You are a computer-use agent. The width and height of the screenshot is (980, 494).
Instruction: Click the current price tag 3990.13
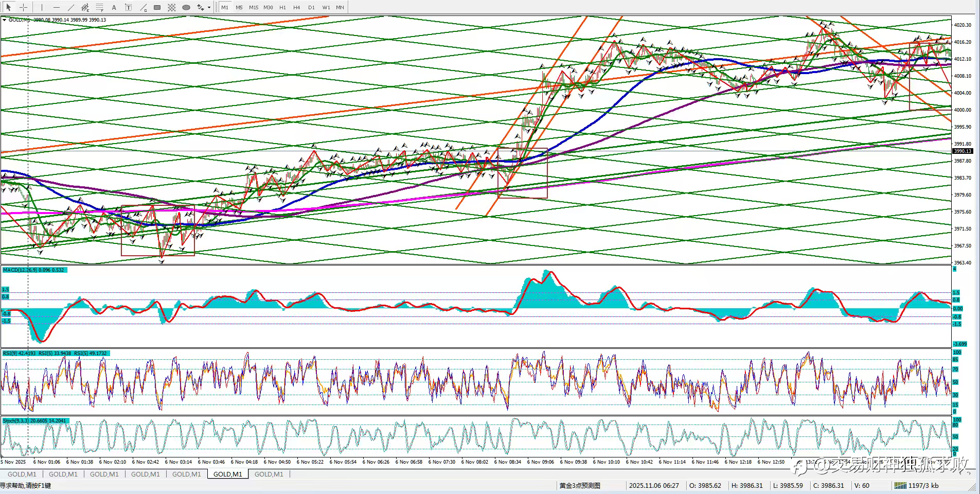point(963,151)
